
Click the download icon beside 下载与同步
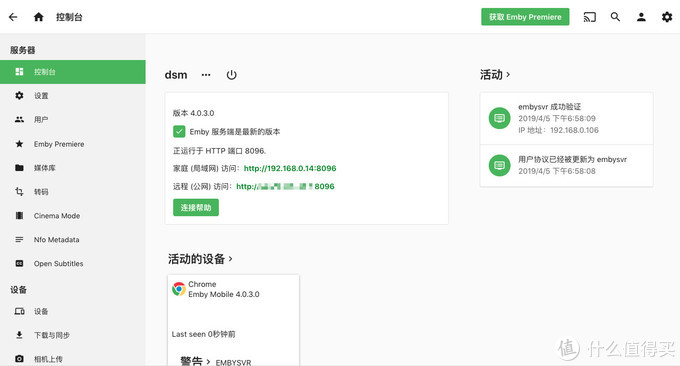[x=19, y=335]
